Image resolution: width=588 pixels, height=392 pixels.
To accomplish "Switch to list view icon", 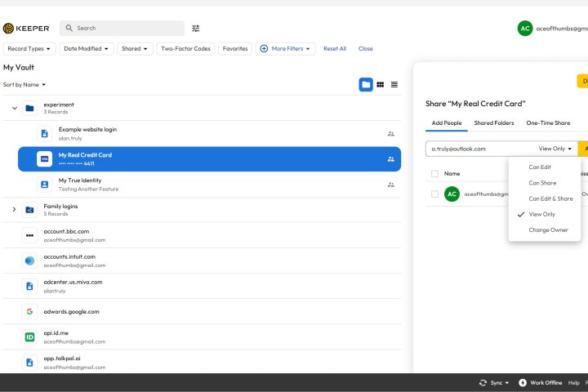I will pyautogui.click(x=394, y=84).
